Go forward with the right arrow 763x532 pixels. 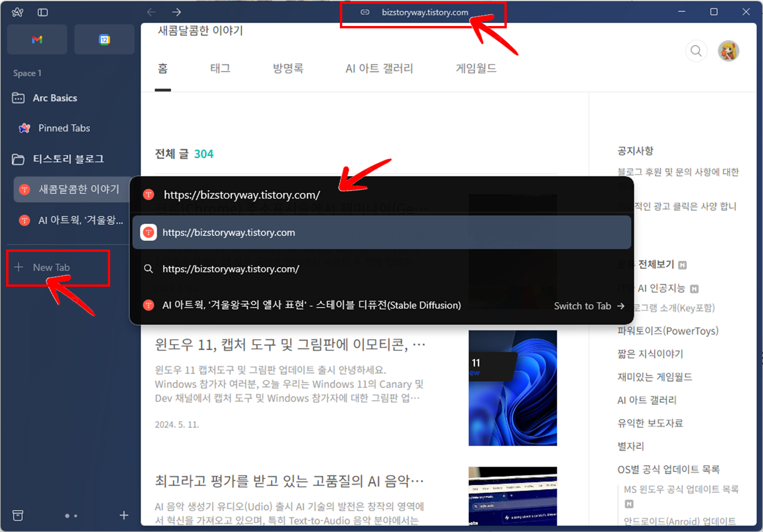pyautogui.click(x=177, y=12)
